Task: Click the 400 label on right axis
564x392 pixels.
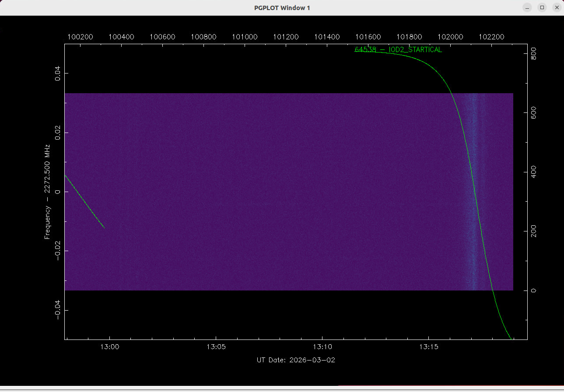Action: (534, 172)
